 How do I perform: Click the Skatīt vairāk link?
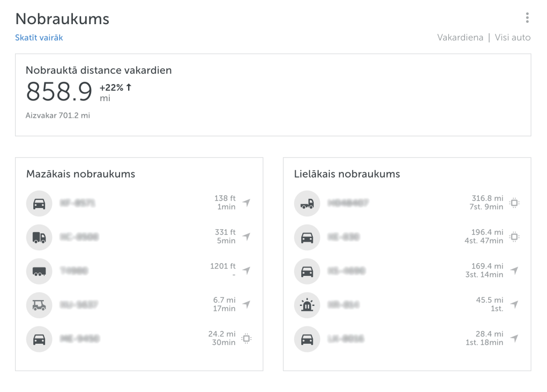[39, 38]
